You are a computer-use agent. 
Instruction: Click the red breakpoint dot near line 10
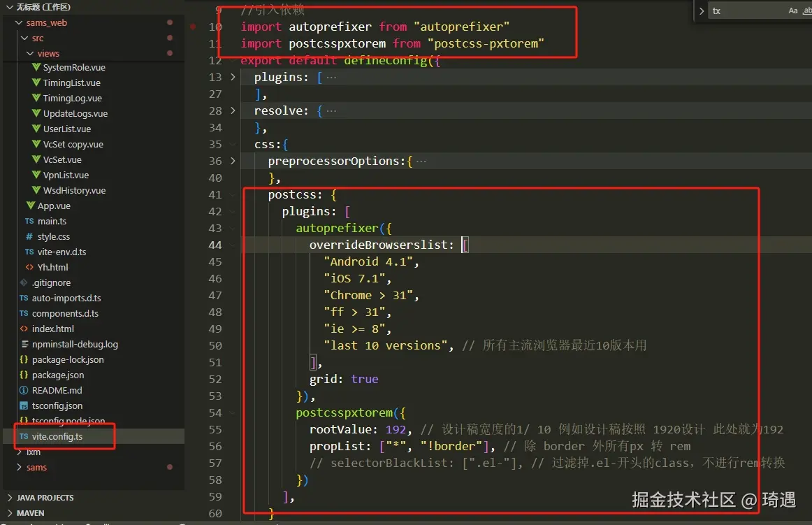(x=193, y=27)
